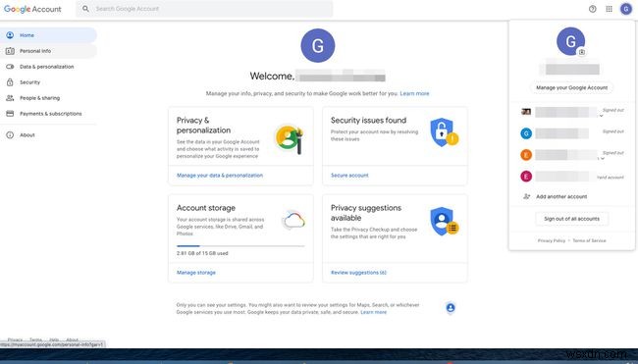Open the Security section
This screenshot has width=638, height=364.
[49, 82]
